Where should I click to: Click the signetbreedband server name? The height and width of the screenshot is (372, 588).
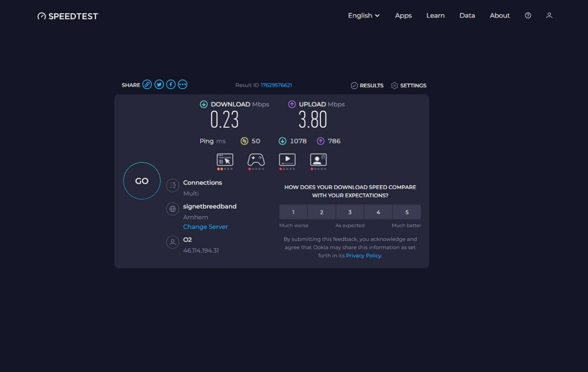click(210, 207)
